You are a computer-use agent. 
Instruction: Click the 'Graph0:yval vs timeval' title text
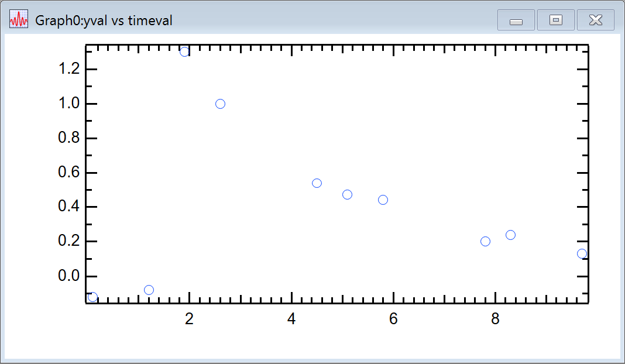[x=104, y=21]
